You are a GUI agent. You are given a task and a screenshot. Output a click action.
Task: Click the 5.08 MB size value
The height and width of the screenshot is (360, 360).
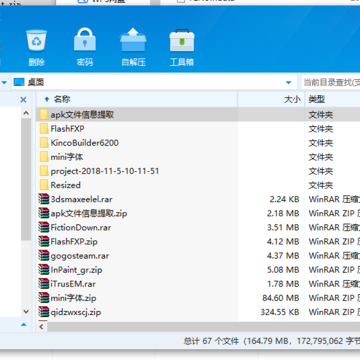(283, 270)
